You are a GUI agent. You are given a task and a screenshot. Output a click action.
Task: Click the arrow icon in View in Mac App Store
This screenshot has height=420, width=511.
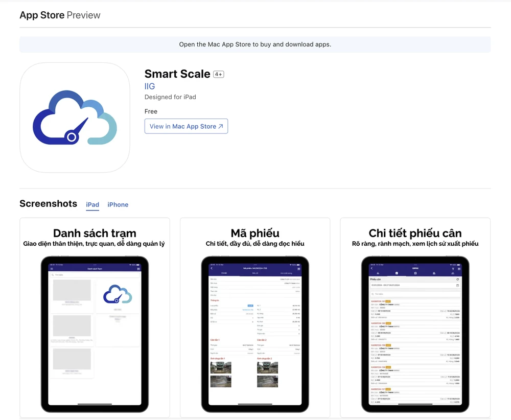[221, 126]
